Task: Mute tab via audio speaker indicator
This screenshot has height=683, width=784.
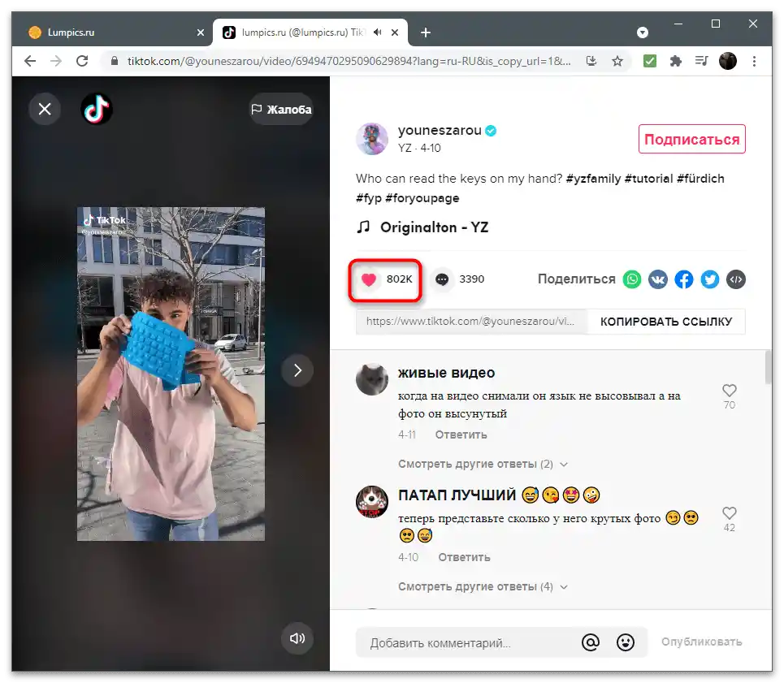Action: (x=378, y=32)
